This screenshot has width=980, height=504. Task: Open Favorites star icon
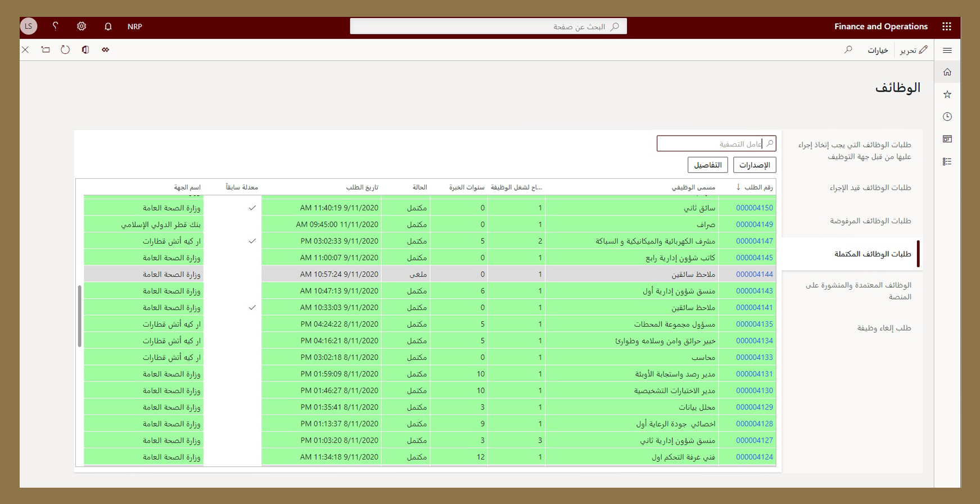click(947, 94)
